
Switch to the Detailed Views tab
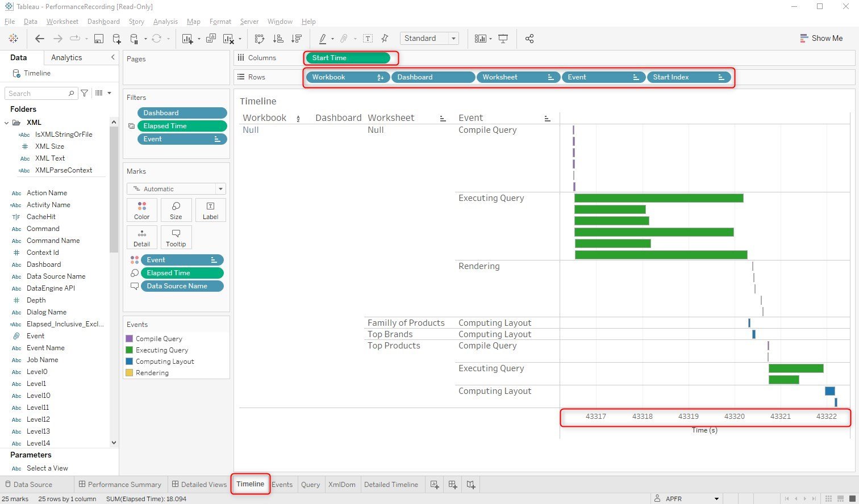pyautogui.click(x=199, y=485)
